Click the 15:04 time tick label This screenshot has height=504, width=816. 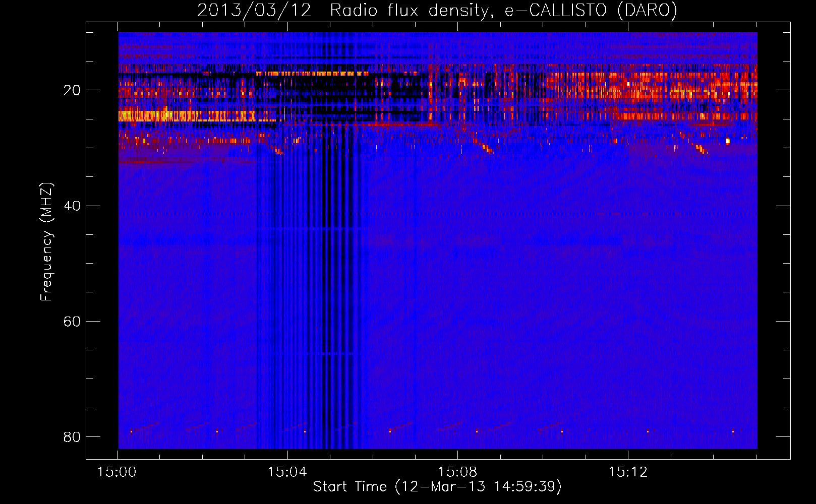coord(287,472)
